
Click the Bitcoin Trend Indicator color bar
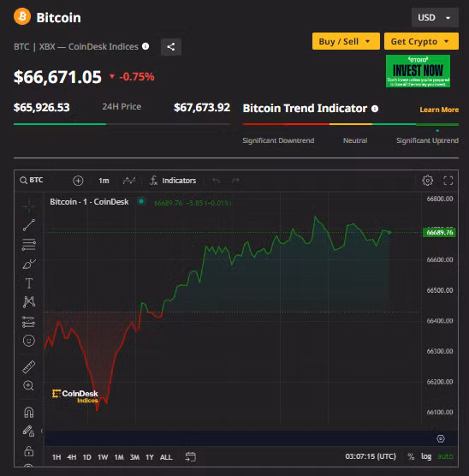click(351, 124)
